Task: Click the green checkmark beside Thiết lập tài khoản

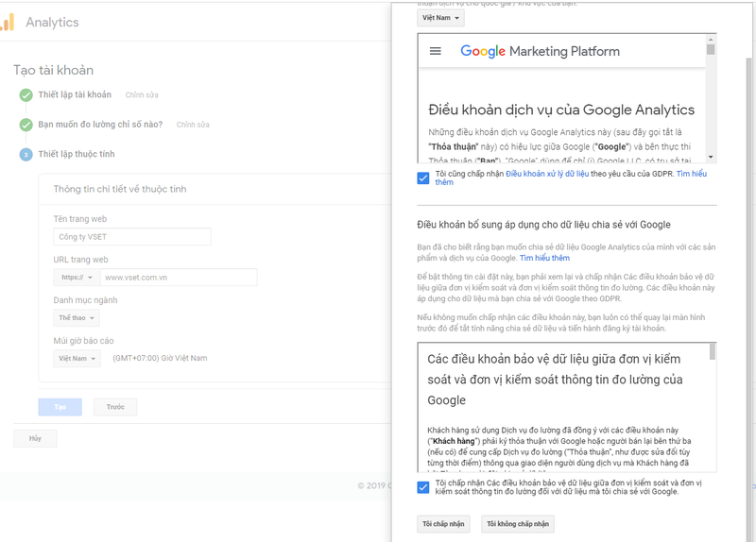Action: (x=26, y=95)
